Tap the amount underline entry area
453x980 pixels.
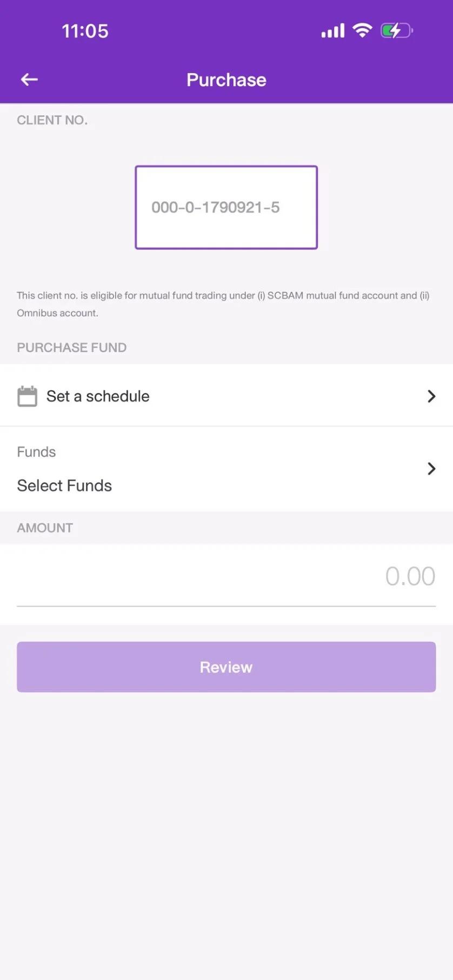pyautogui.click(x=226, y=606)
